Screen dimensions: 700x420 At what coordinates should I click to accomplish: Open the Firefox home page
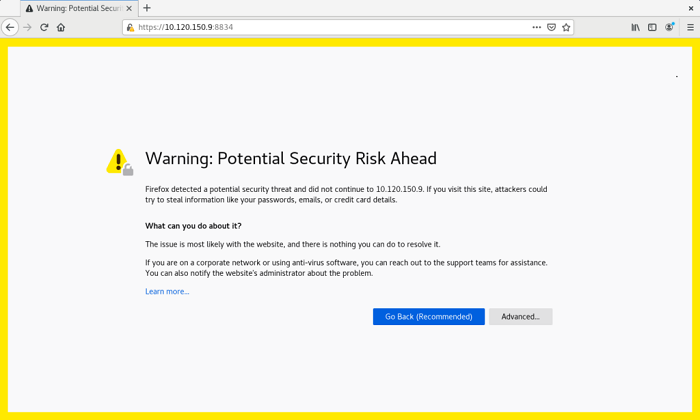tap(61, 27)
